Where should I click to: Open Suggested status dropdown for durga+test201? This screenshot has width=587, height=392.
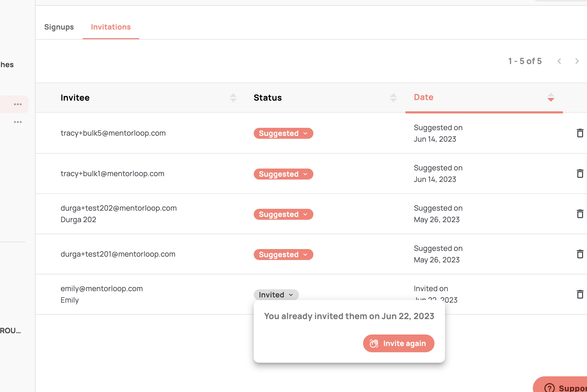(x=283, y=255)
